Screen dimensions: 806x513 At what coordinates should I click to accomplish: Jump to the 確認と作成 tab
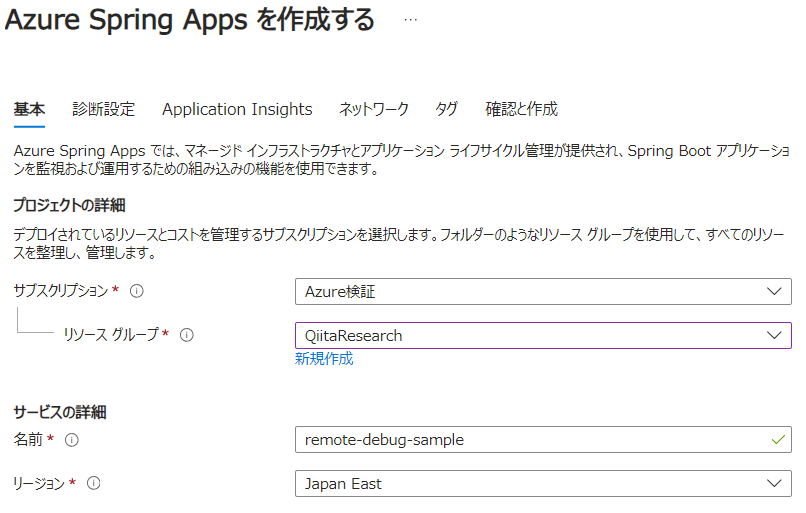click(521, 109)
